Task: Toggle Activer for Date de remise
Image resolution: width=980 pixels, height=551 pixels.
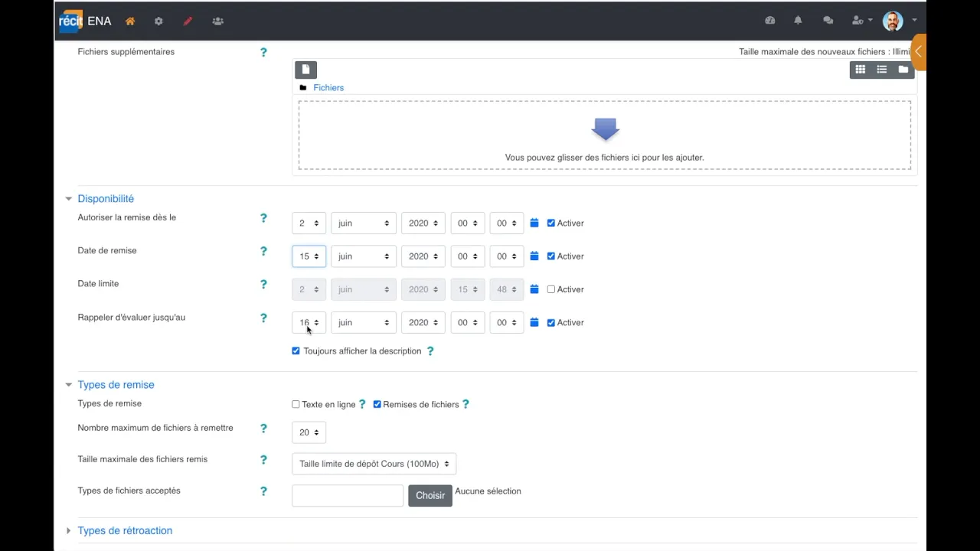Action: [551, 256]
